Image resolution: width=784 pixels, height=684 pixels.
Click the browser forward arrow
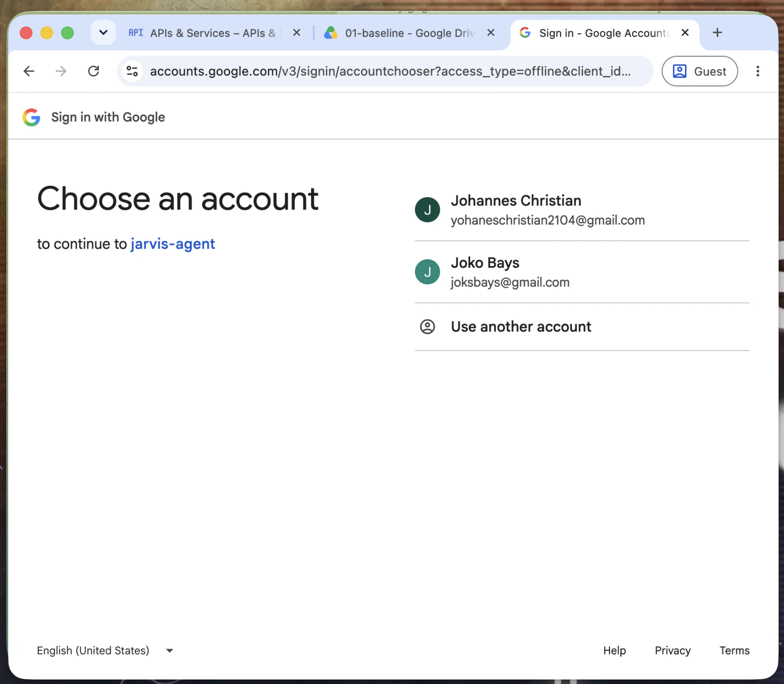click(x=61, y=72)
